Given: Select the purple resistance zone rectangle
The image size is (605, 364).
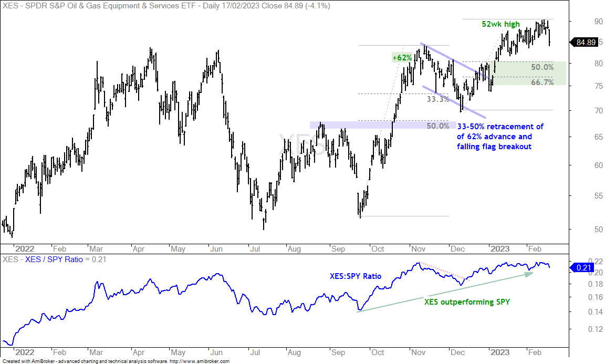Looking at the screenshot, I should [x=383, y=125].
